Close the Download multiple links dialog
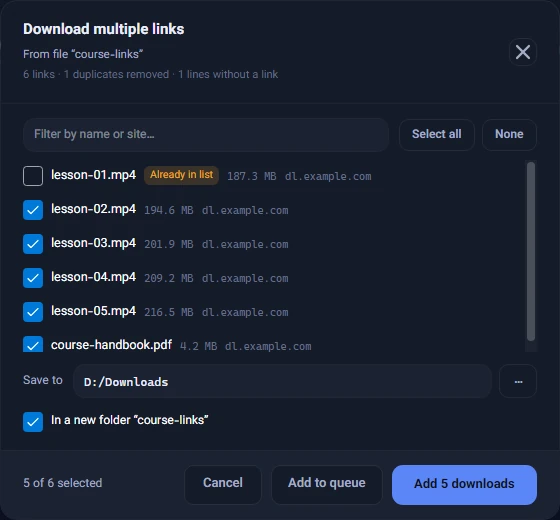Viewport: 560px width, 520px height. (522, 52)
